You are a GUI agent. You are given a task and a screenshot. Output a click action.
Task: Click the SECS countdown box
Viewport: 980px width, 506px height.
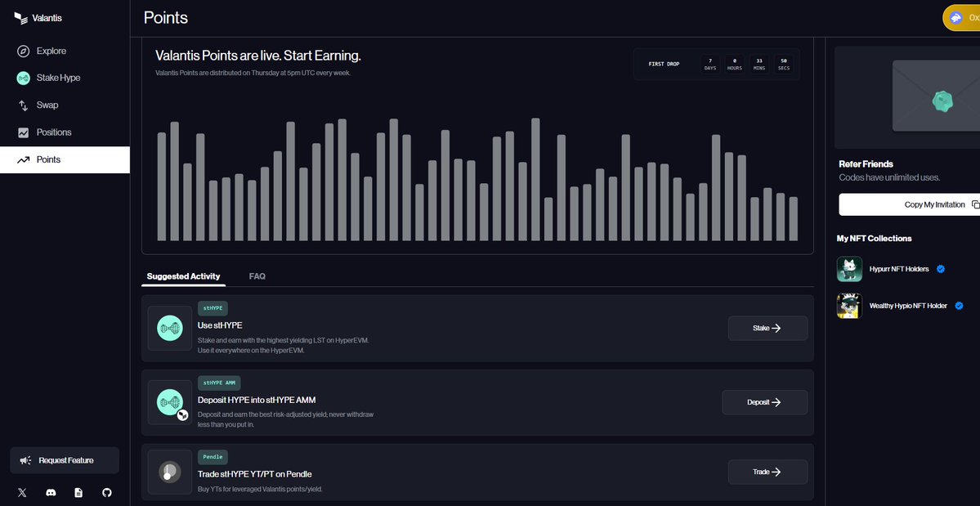pyautogui.click(x=784, y=64)
